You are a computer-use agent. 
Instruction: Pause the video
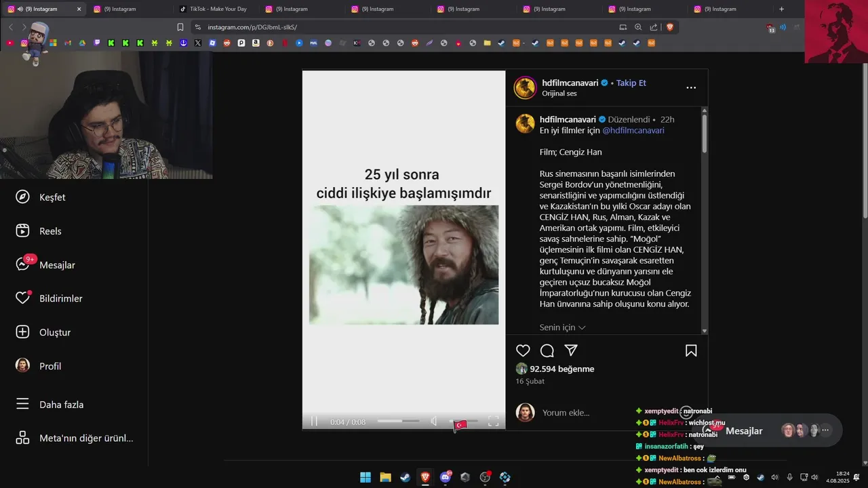tap(314, 422)
